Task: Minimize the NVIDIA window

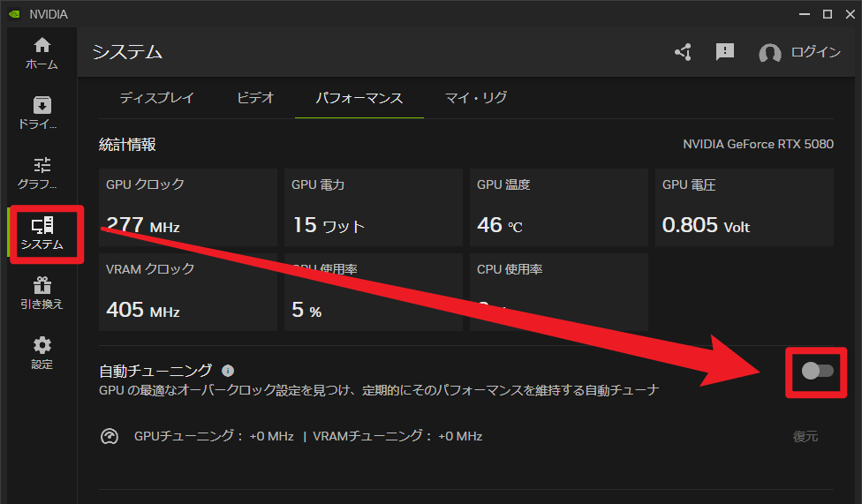Action: 805,14
